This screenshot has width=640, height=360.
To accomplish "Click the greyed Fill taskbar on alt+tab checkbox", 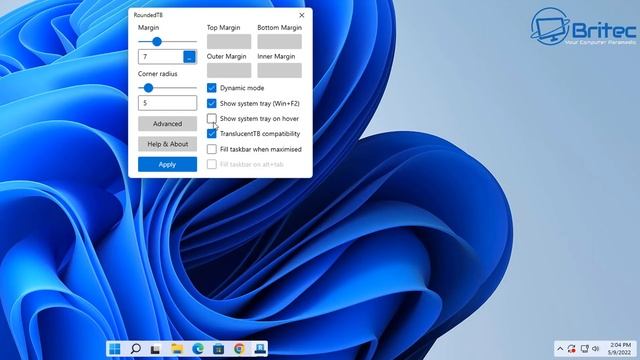I will 211,164.
